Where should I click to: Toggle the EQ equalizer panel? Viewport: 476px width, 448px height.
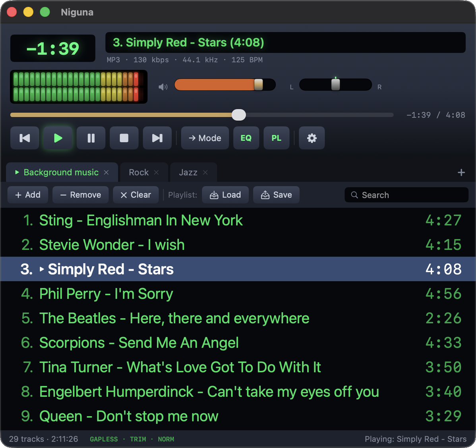pos(246,138)
